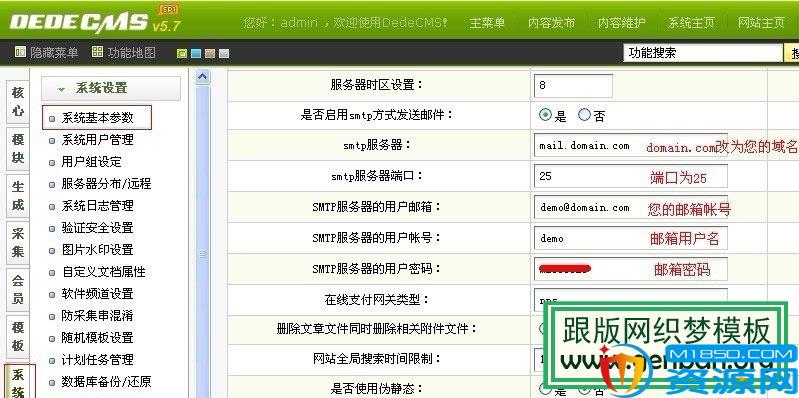Select 是 for 启用smtp方式发送邮件
The width and height of the screenshot is (799, 398).
point(545,115)
